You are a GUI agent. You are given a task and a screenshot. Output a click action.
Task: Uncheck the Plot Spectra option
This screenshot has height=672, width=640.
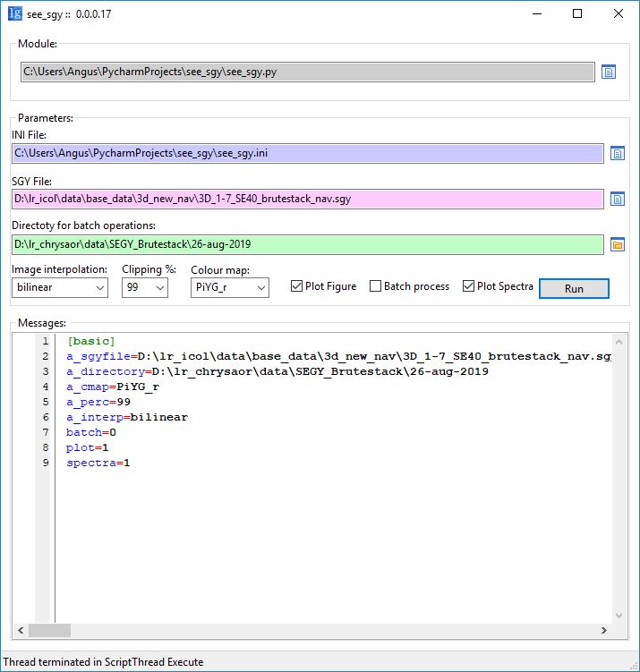point(468,286)
